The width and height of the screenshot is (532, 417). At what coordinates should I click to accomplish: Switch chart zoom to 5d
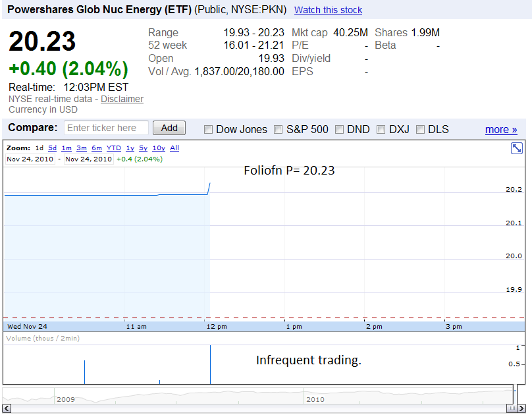click(52, 148)
